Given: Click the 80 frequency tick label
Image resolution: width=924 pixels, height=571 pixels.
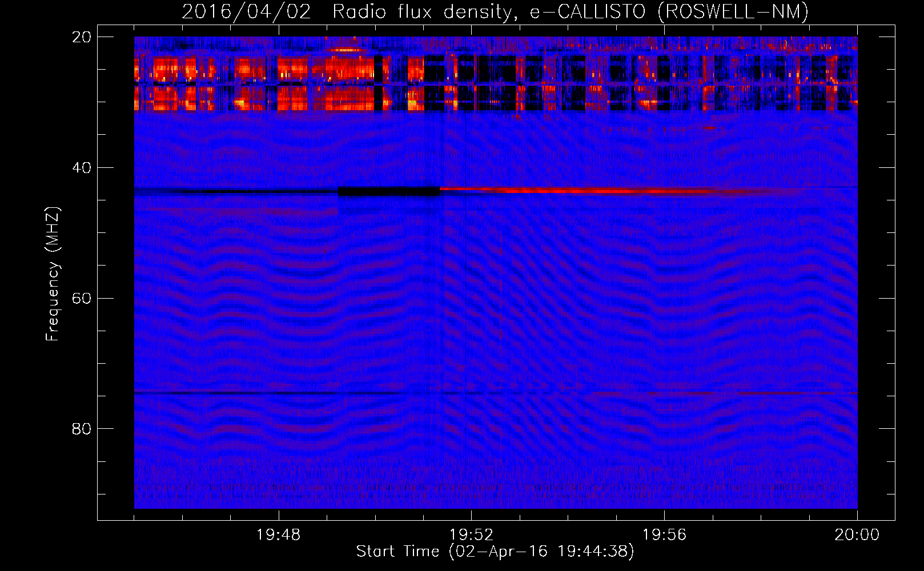Looking at the screenshot, I should [x=82, y=429].
